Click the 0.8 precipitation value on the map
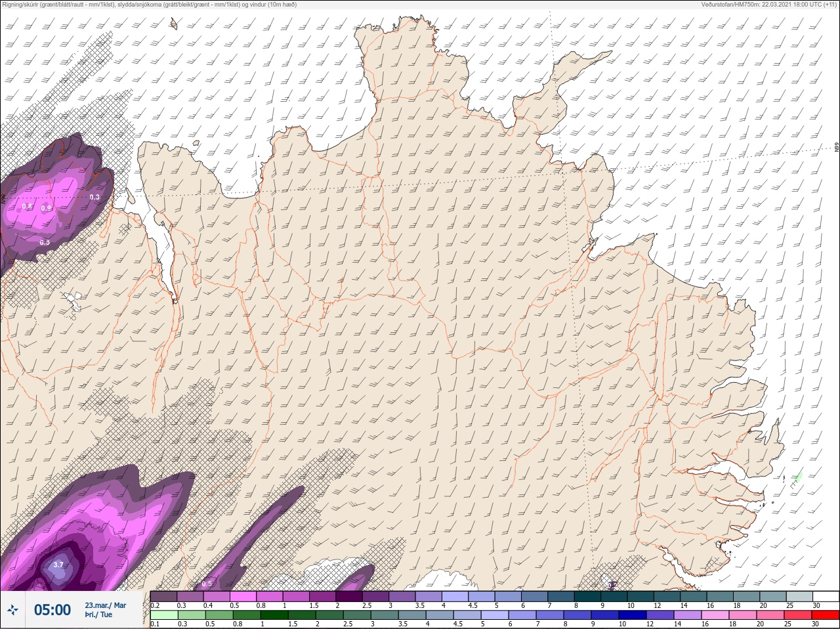 coord(27,206)
